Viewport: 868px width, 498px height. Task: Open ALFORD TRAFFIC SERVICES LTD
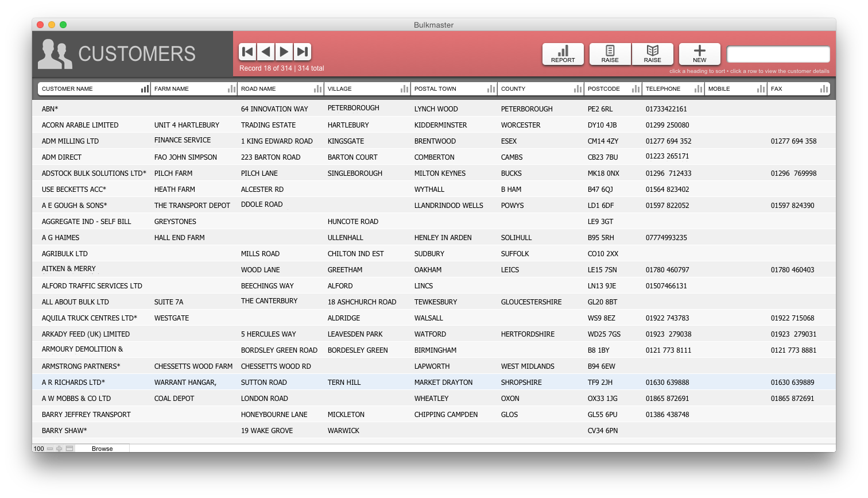[434, 285]
